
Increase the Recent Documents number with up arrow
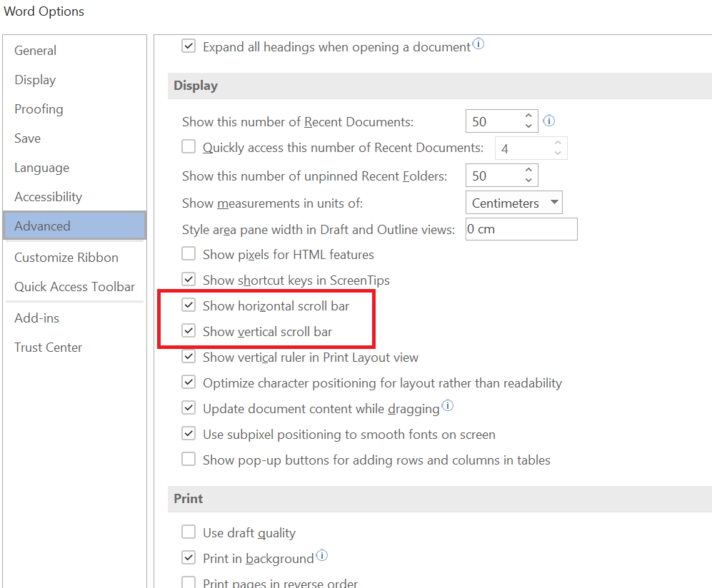[528, 116]
